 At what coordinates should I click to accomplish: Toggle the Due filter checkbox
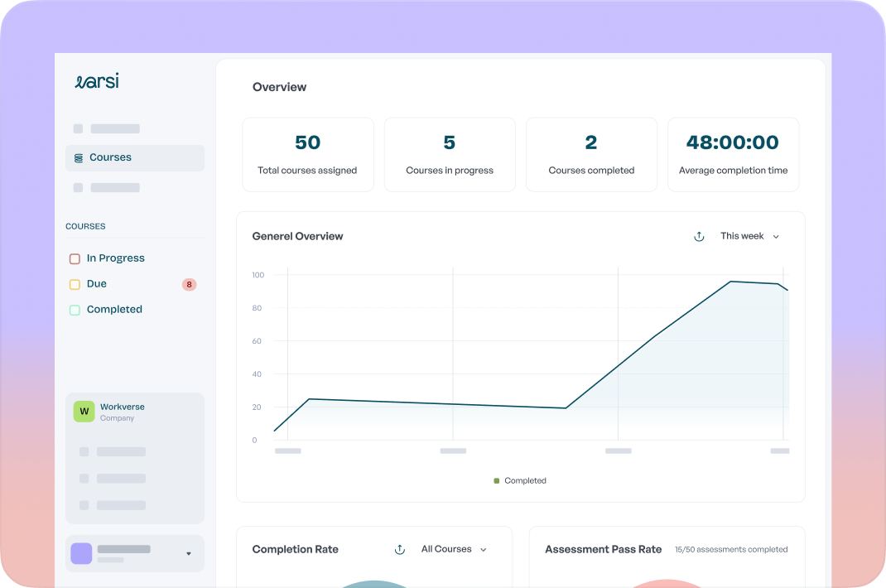pyautogui.click(x=75, y=285)
